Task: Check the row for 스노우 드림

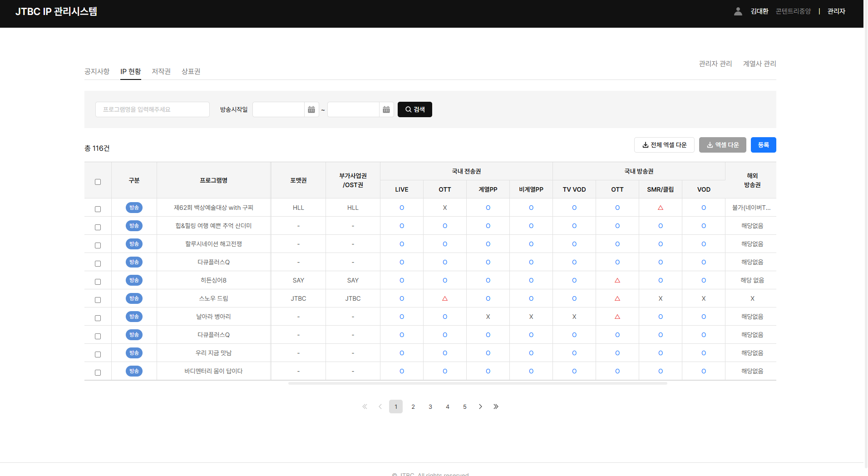Action: pyautogui.click(x=98, y=300)
